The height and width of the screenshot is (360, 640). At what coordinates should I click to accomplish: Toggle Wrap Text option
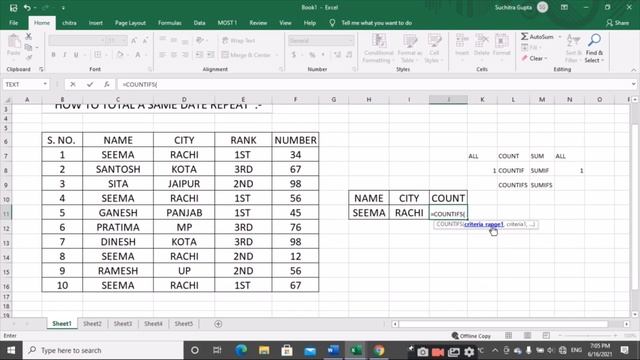tap(238, 40)
